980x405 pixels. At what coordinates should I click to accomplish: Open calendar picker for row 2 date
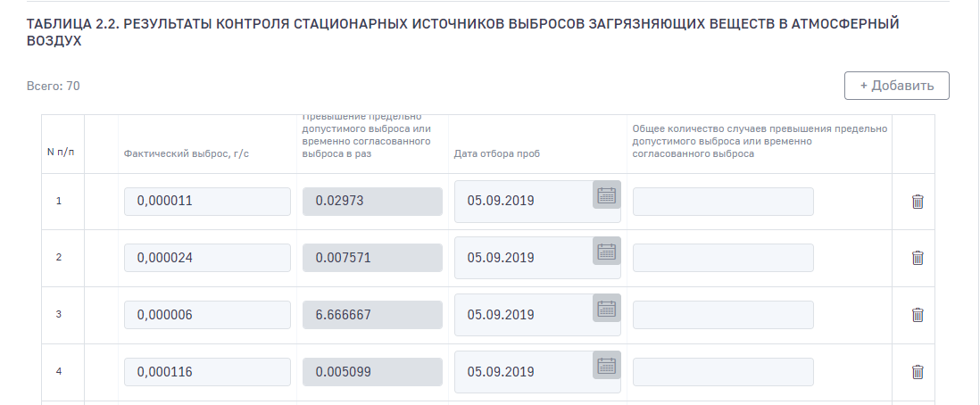pos(607,252)
